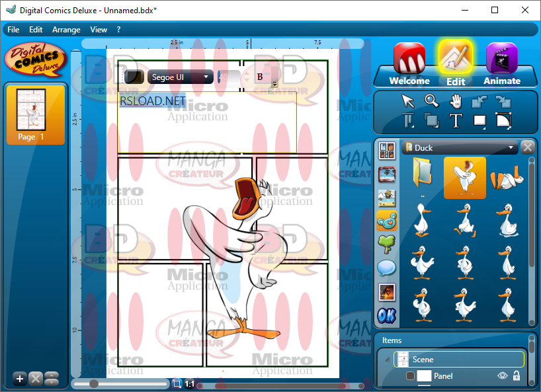Screen dimensions: 541x392
Task: Open the sunset photo category
Action: 387,292
